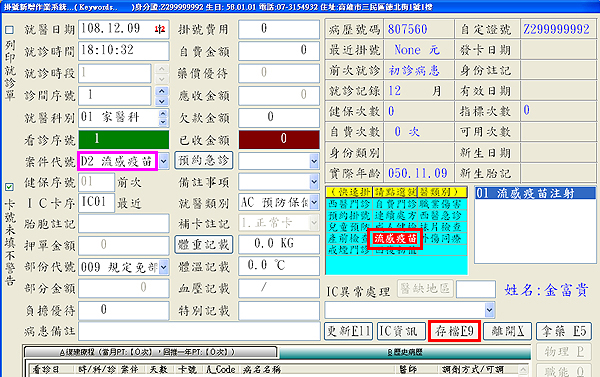Click the 更新F11 button
600x377 pixels.
349,331
